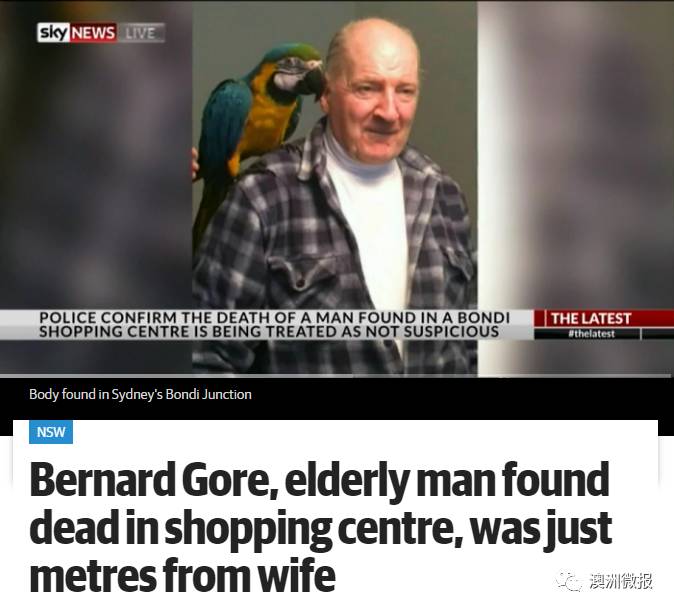674x611 pixels.
Task: Open the Bernard Gore headline article
Action: pyautogui.click(x=320, y=527)
